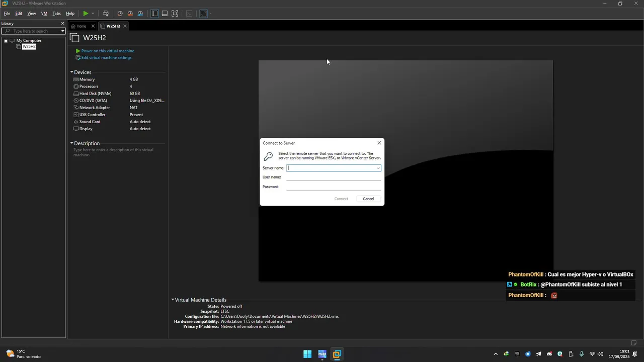Click the Password field in dialog
The height and width of the screenshot is (362, 644).
coord(334,187)
